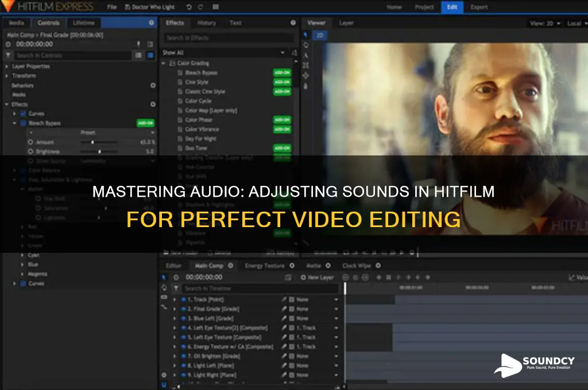Select the timeline selection arrow tool
This screenshot has width=588, height=390.
(x=164, y=277)
